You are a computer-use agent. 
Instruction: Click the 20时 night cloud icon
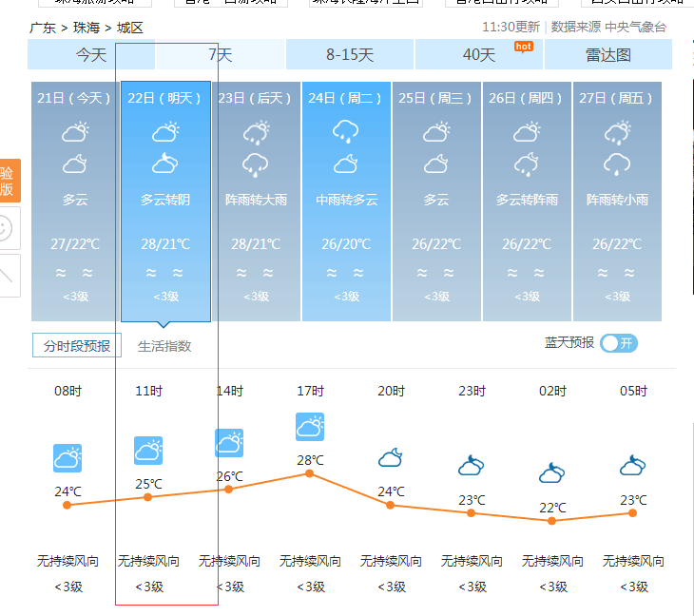click(391, 458)
